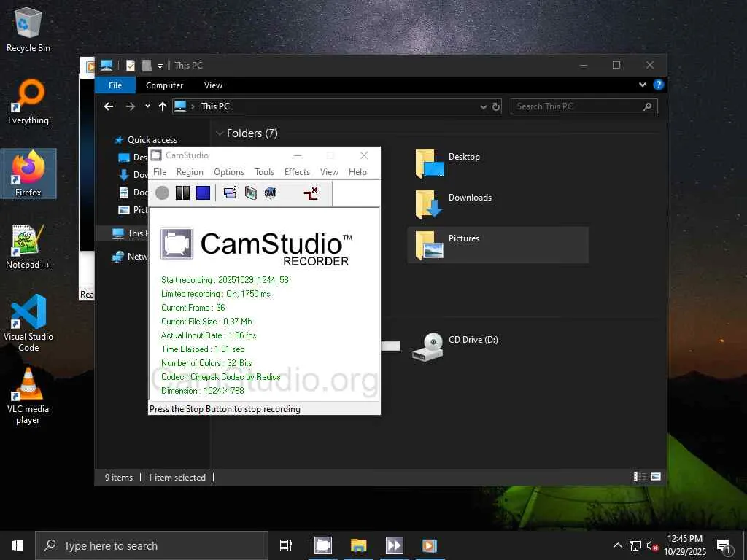Click the video annotations icon in CamStudio

coord(251,192)
